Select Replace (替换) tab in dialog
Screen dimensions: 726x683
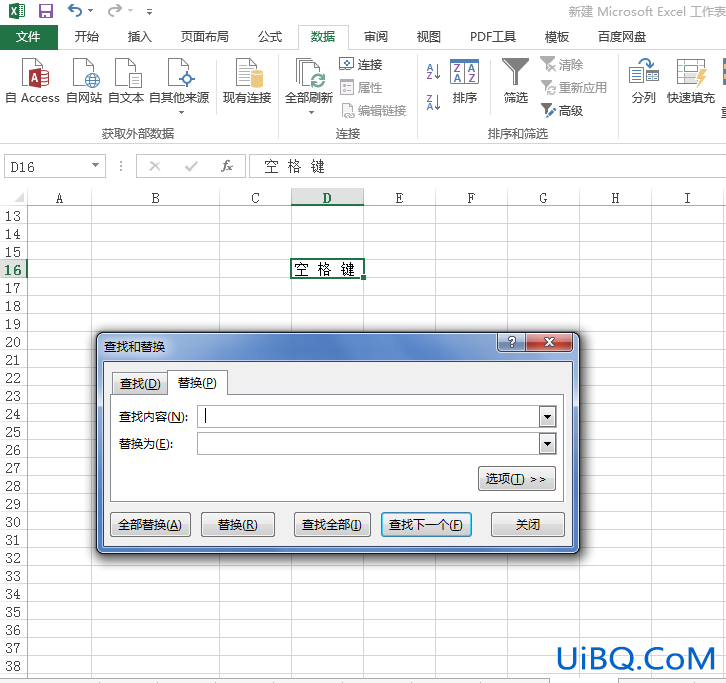[197, 383]
